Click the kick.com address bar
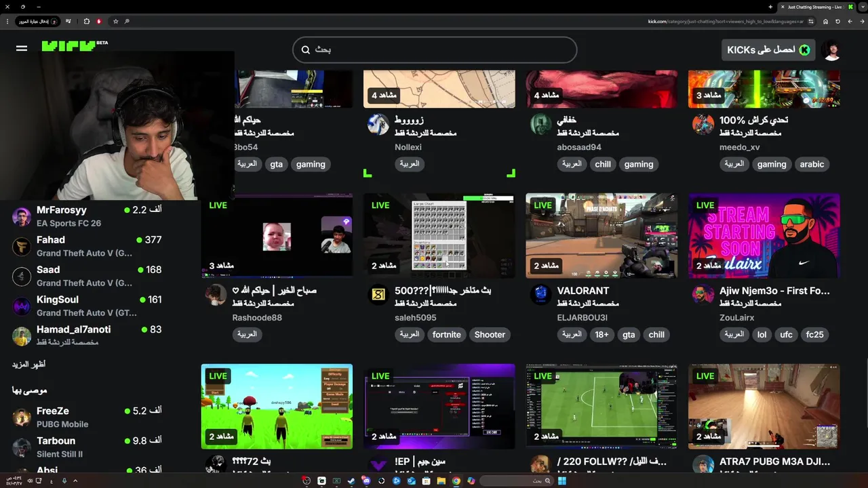 pyautogui.click(x=726, y=21)
